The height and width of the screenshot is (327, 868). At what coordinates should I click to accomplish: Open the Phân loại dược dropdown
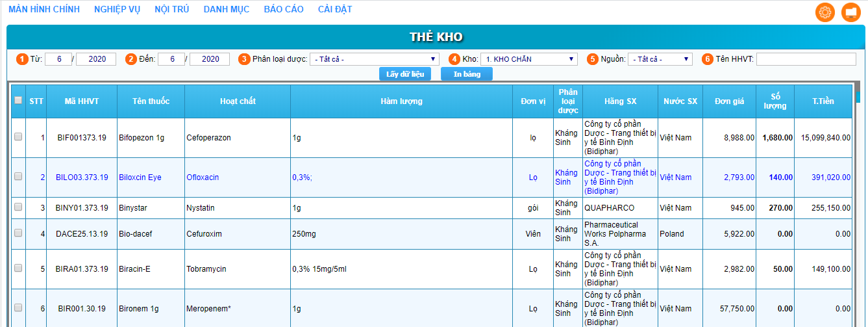pos(375,59)
